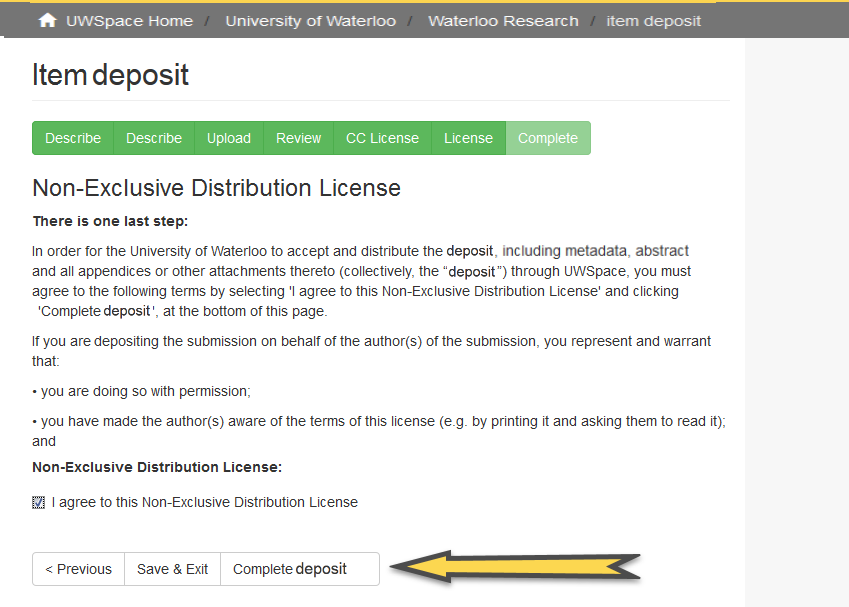Open the Review step
The height and width of the screenshot is (607, 849).
click(297, 138)
